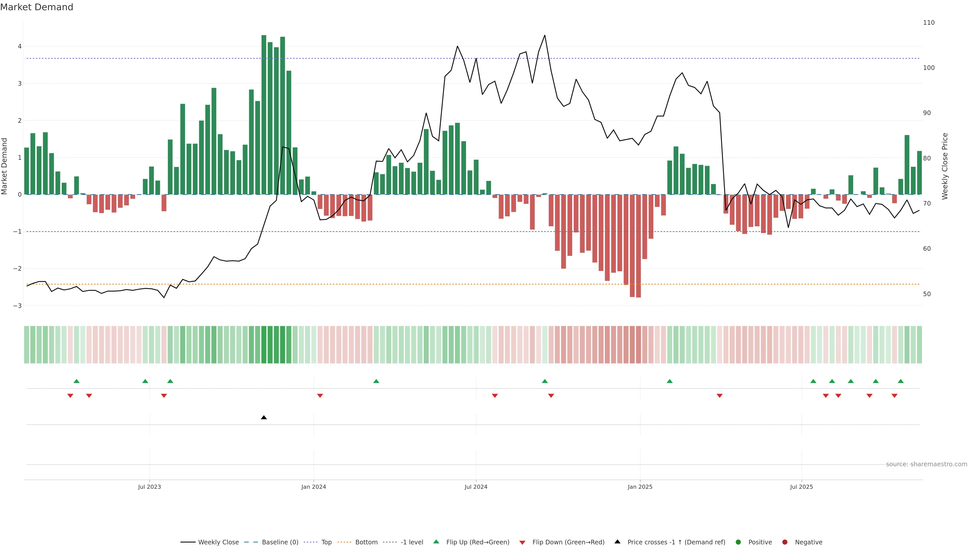The image size is (980, 551).
Task: Click the green Positive legend dot
Action: 738,542
